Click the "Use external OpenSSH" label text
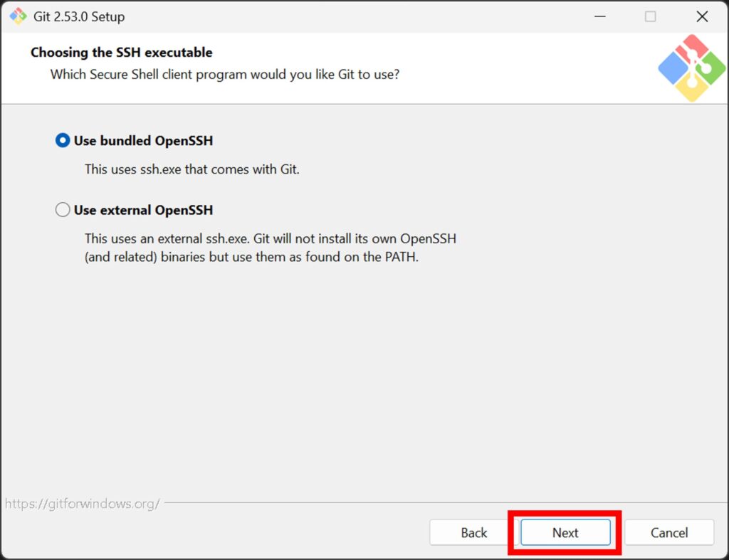The image size is (729, 560). 143,210
